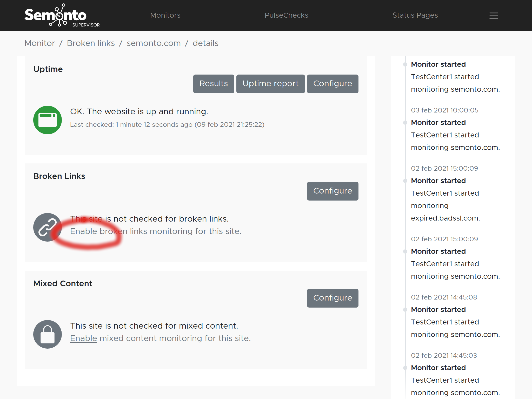532x399 pixels.
Task: Open the Uptime report button
Action: click(x=270, y=84)
